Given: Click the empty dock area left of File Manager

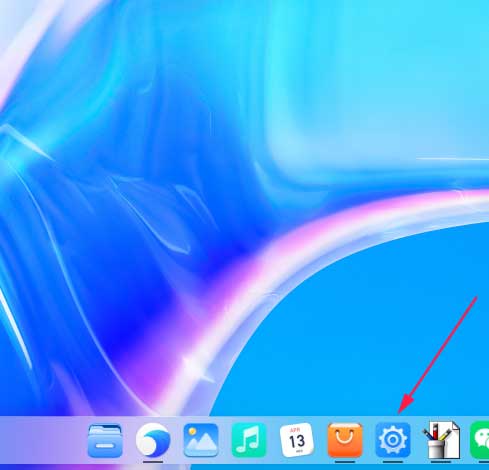Looking at the screenshot, I should coord(42,440).
